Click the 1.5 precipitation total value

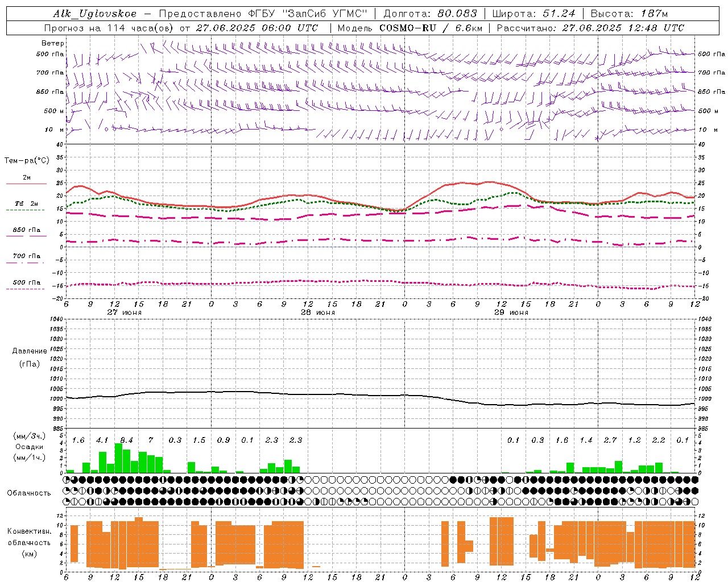click(x=199, y=440)
